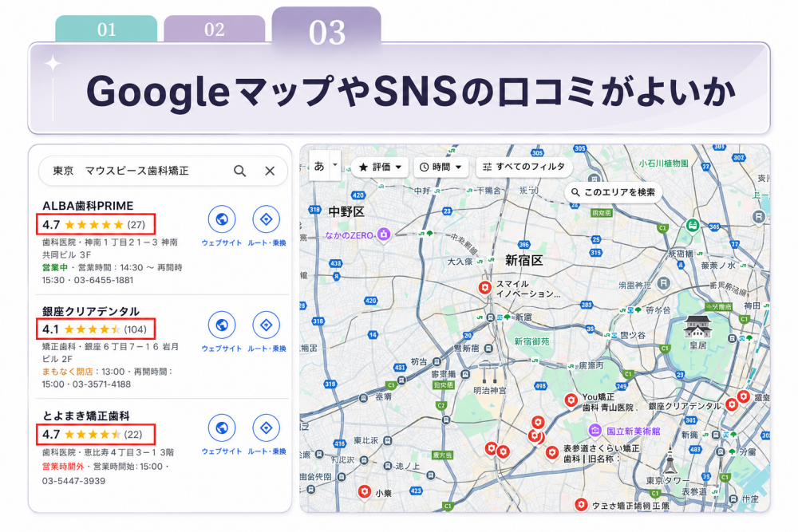Click the green 営業中 status text

(55, 267)
